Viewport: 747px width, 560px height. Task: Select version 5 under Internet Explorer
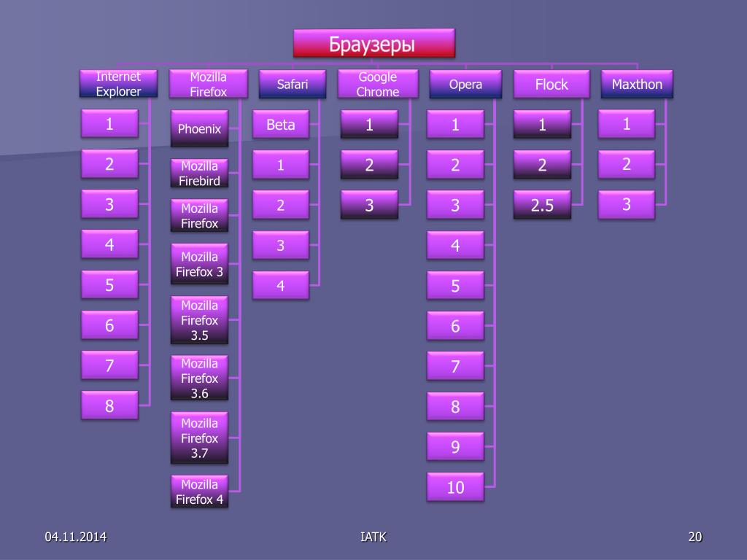coord(109,285)
